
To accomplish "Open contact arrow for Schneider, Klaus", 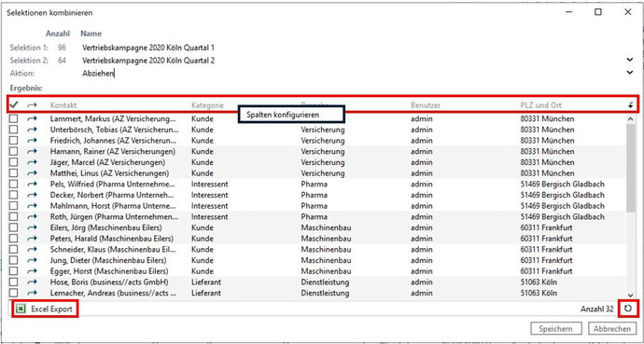I will [32, 249].
